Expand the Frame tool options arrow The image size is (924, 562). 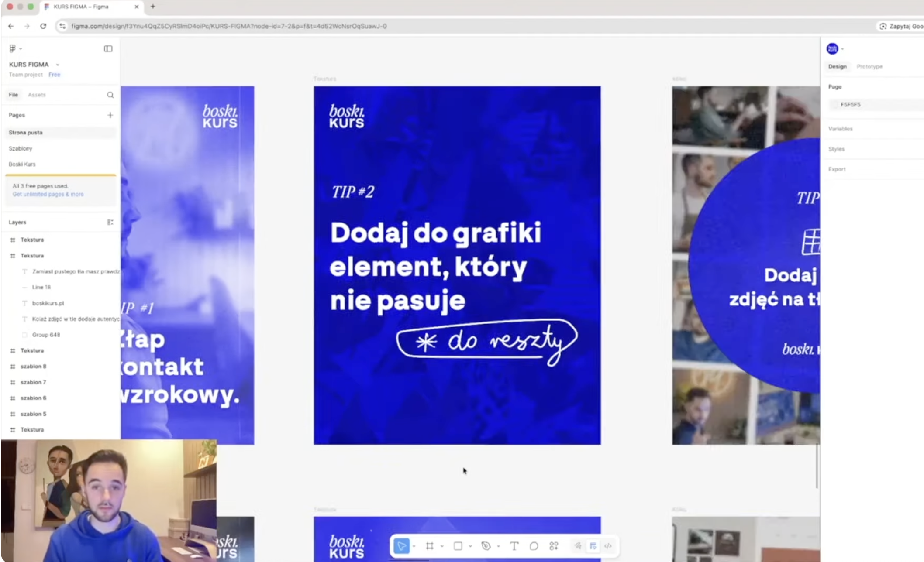pyautogui.click(x=442, y=546)
